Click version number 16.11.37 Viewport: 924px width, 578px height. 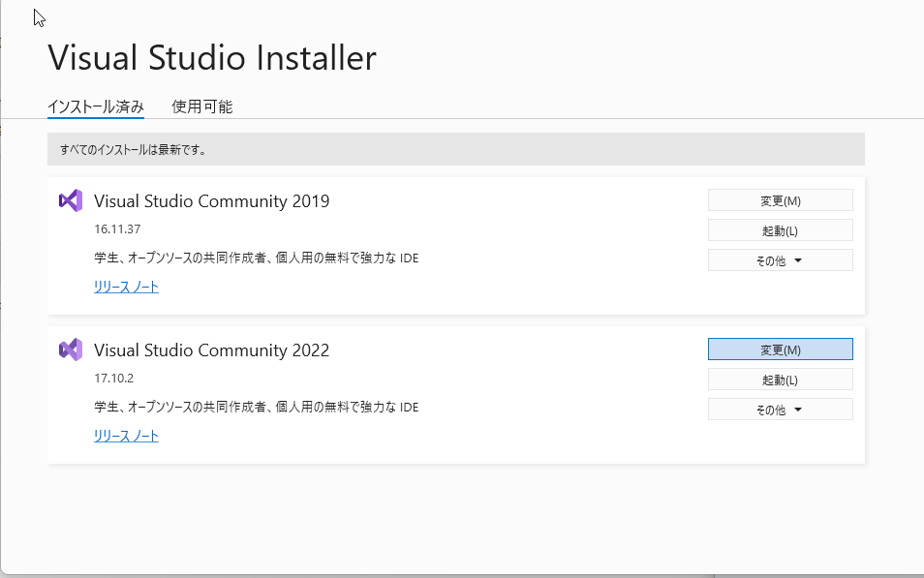[117, 229]
